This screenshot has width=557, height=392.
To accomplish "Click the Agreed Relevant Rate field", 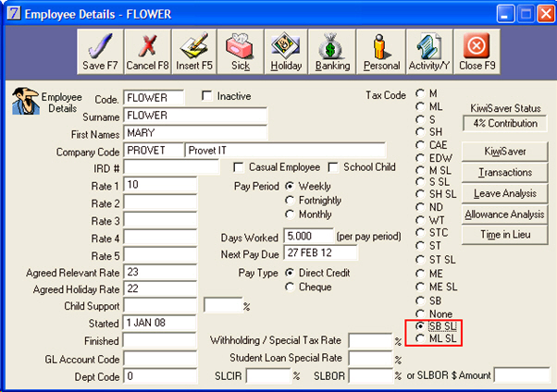I will (160, 273).
